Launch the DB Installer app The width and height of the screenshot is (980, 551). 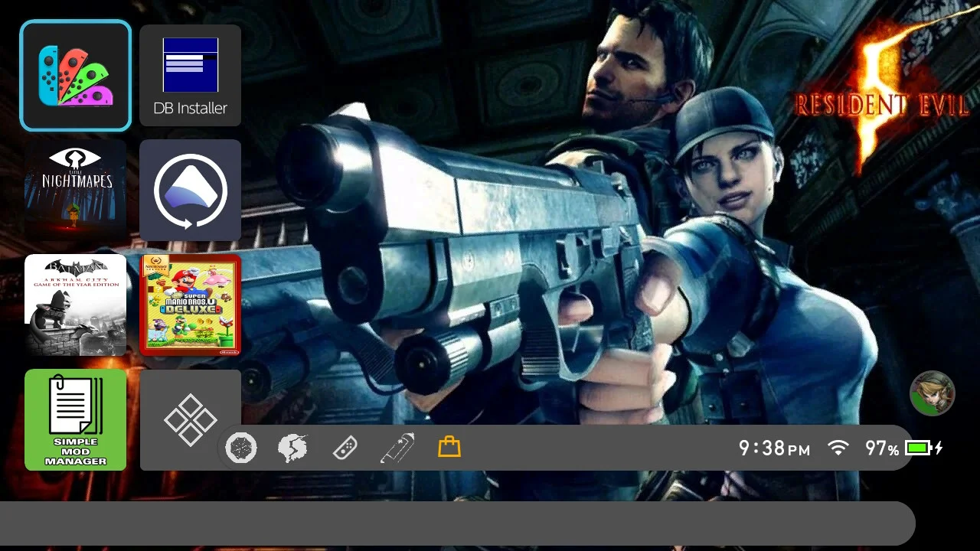click(190, 76)
